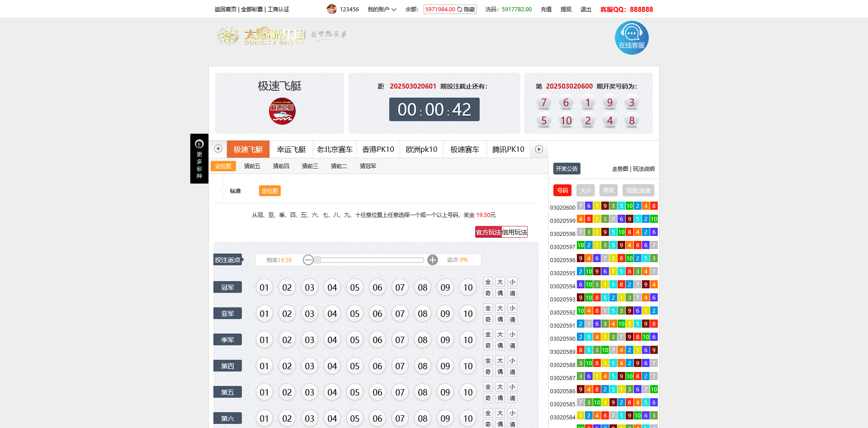The image size is (868, 428).
Task: Click the 极速飞艇 game logo
Action: coord(282,112)
